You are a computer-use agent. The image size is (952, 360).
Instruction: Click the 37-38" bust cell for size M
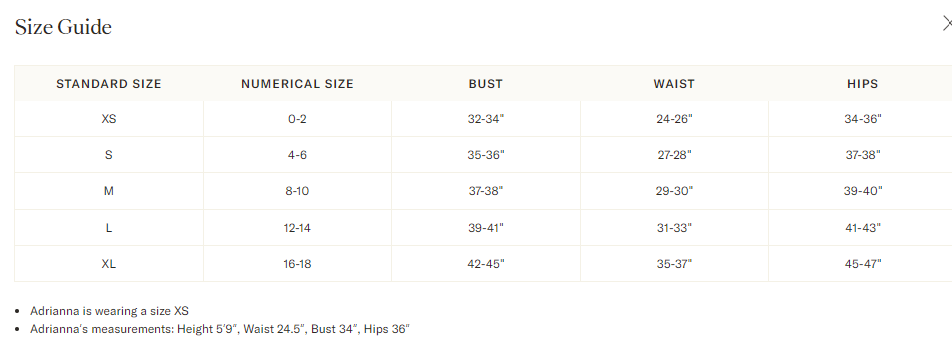tap(486, 191)
